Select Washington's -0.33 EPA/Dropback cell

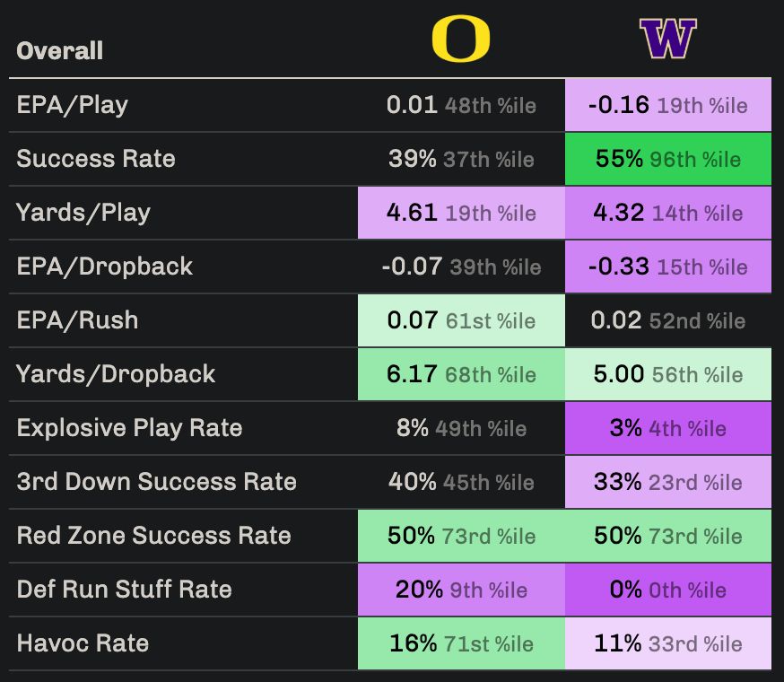tap(668, 267)
